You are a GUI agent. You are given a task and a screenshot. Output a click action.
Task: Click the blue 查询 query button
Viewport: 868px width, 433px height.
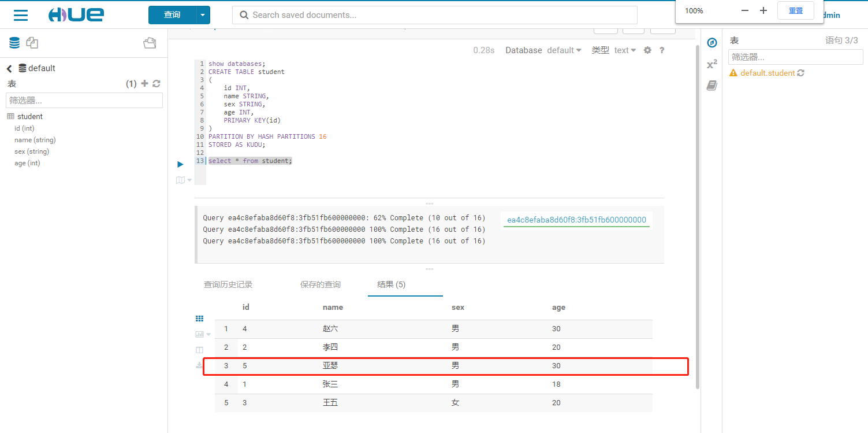tap(172, 14)
